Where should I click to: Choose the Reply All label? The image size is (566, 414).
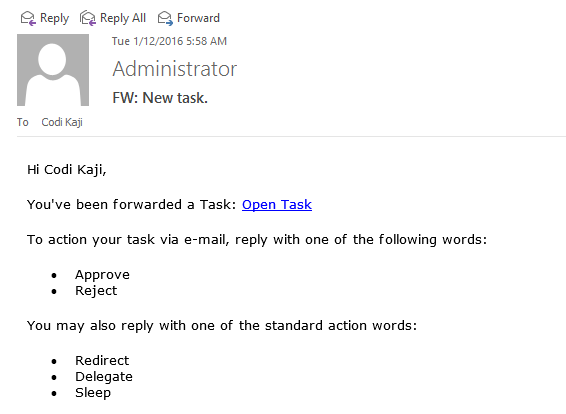pyautogui.click(x=123, y=18)
